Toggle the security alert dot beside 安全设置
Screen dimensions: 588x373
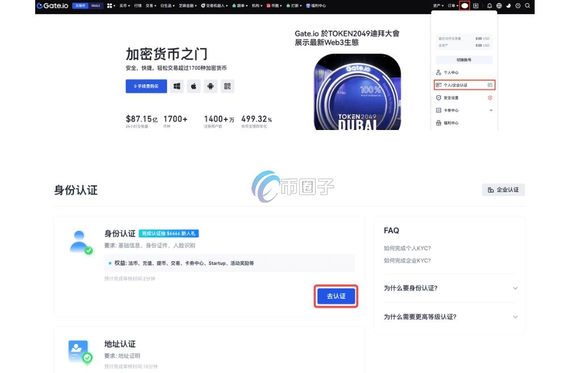coord(490,98)
